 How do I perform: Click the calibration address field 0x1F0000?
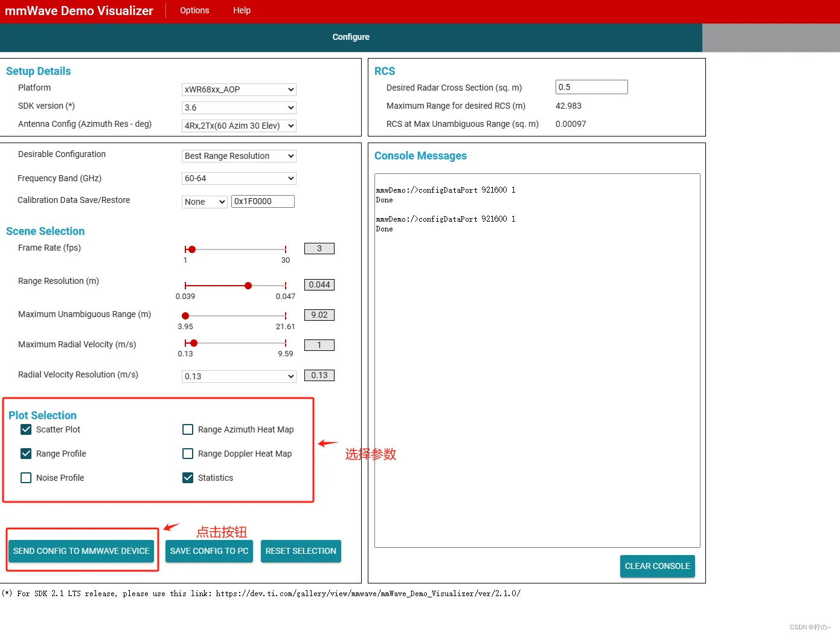[x=263, y=201]
